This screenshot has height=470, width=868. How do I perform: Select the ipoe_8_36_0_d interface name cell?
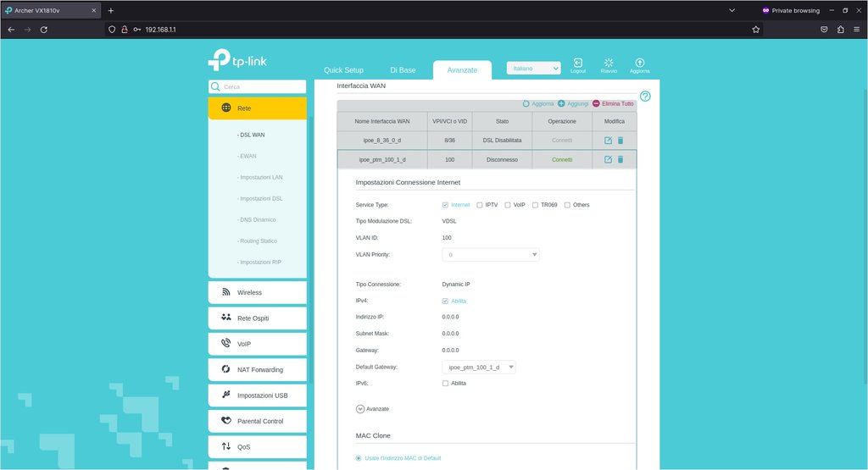(x=382, y=141)
